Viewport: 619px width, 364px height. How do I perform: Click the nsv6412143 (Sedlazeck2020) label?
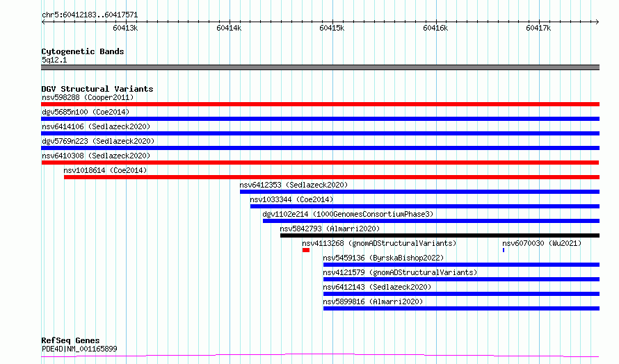pos(377,287)
